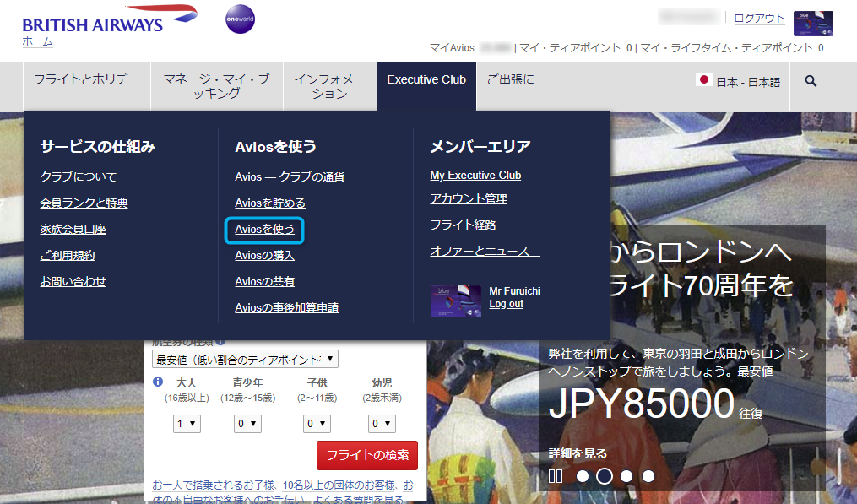Open クラブについて link

tap(79, 176)
